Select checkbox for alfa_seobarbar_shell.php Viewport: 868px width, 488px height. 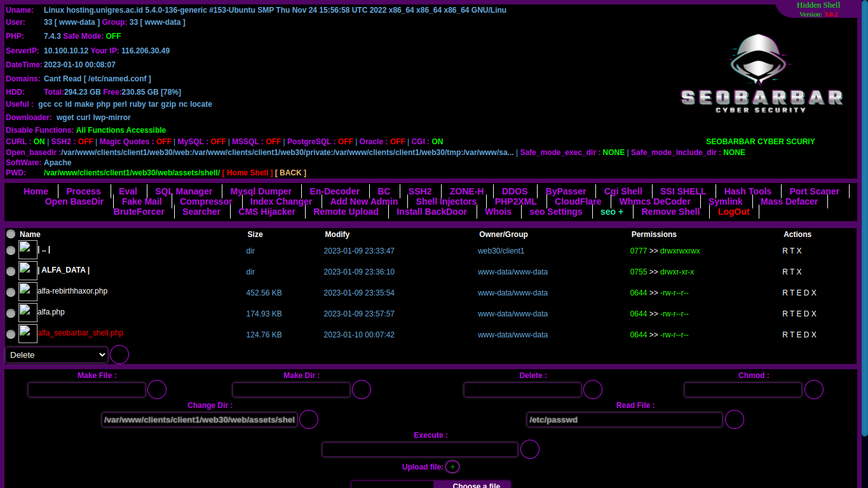click(x=11, y=334)
